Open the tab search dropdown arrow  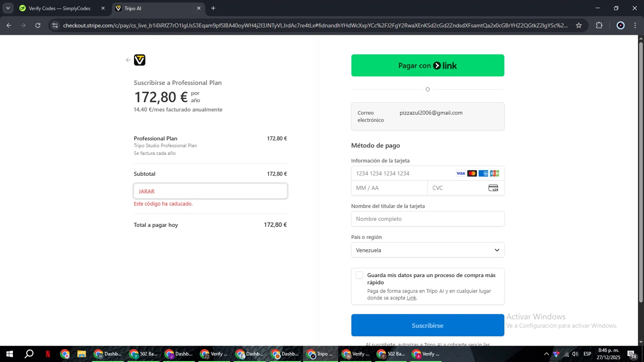click(8, 8)
